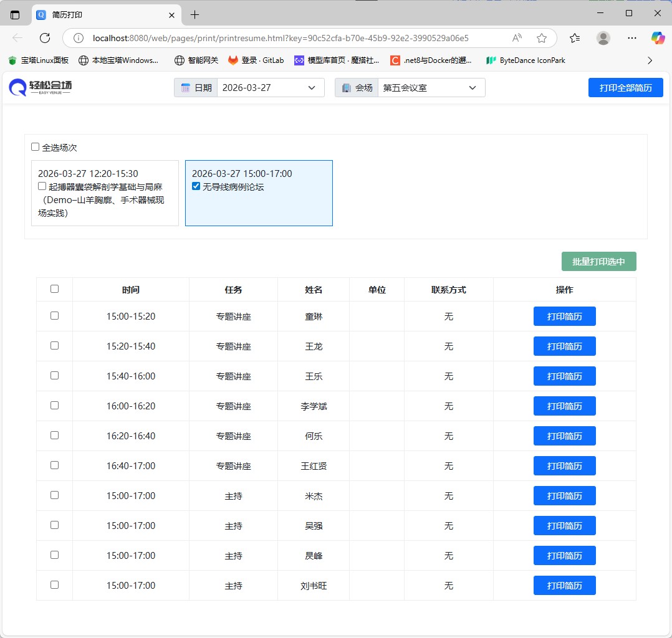Print resume for 米杰
Image resolution: width=672 pixels, height=638 pixels.
(564, 496)
